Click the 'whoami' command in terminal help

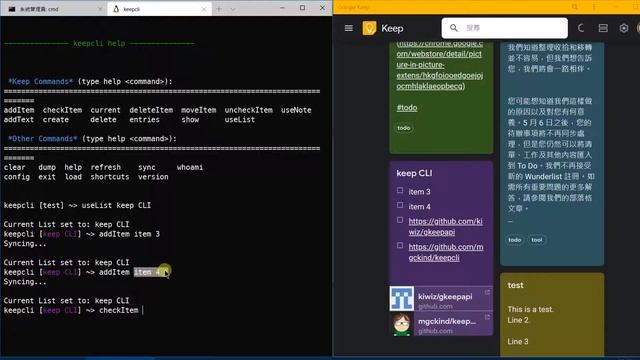[190, 167]
